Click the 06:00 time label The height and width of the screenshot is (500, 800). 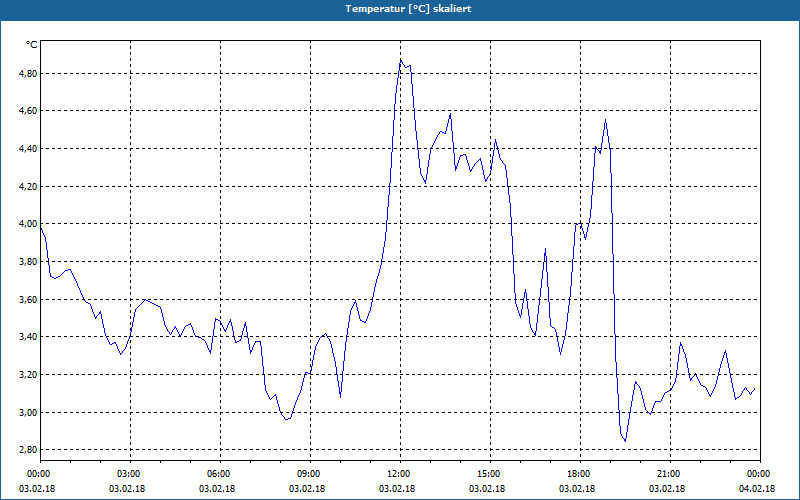pos(220,474)
